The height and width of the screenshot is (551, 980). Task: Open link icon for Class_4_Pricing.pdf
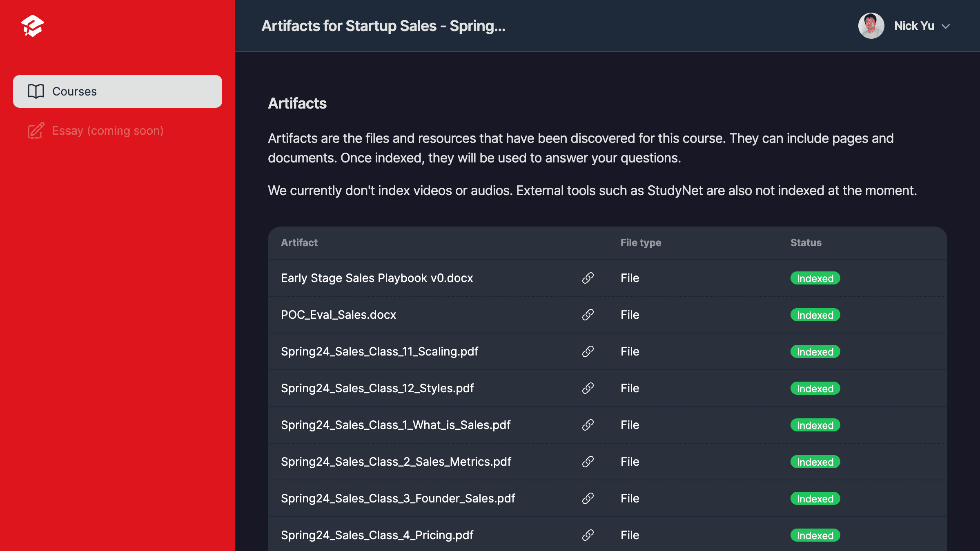click(x=588, y=535)
